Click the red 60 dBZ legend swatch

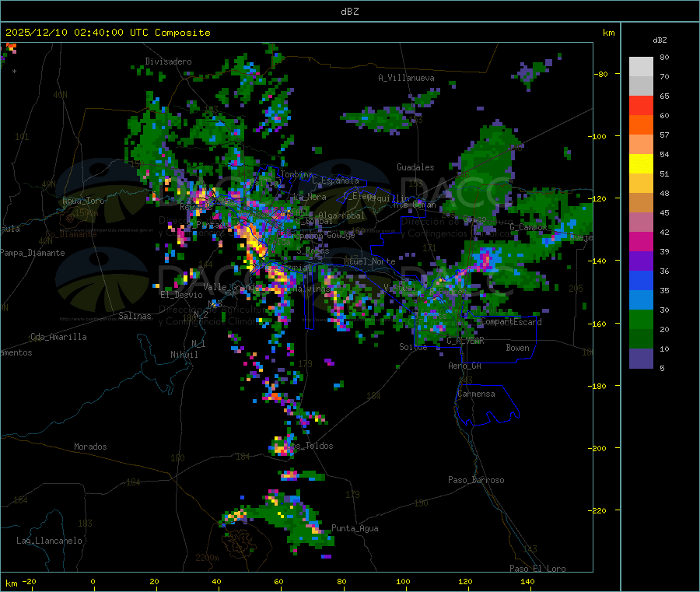click(x=641, y=105)
